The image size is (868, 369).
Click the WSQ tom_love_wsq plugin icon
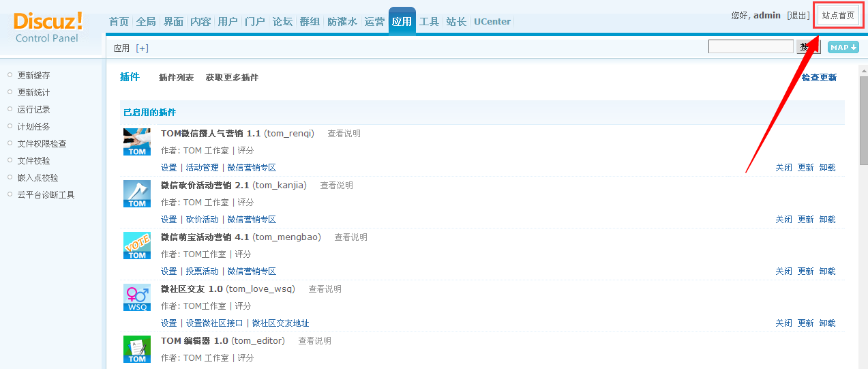[x=137, y=297]
